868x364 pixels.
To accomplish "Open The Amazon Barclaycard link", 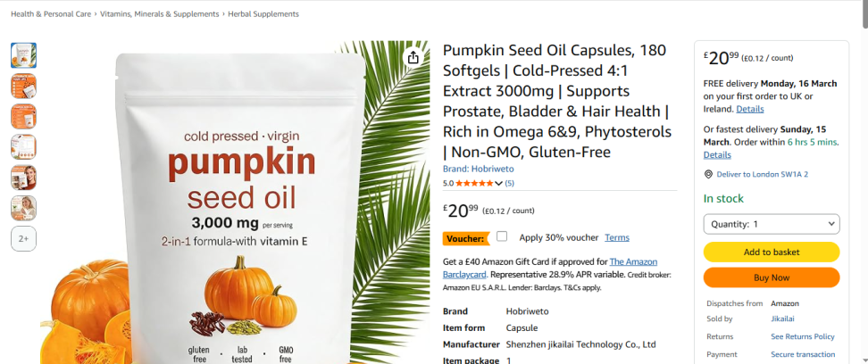I will pyautogui.click(x=550, y=268).
